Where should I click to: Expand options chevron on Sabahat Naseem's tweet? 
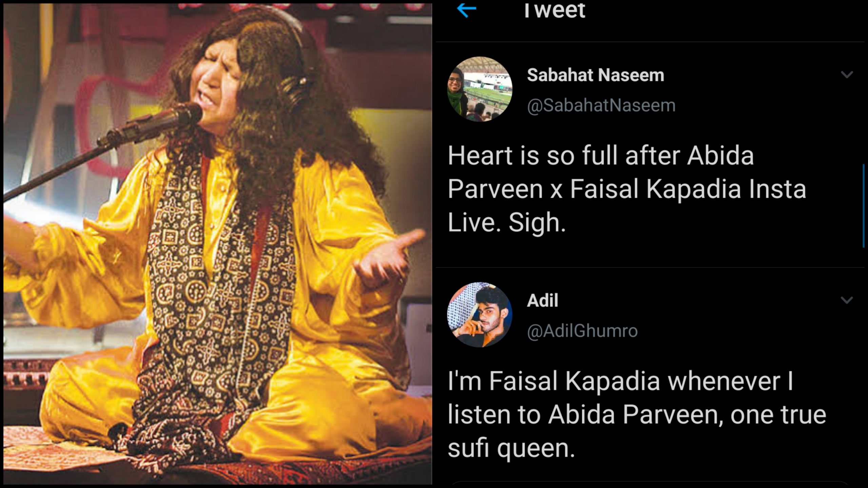[847, 75]
